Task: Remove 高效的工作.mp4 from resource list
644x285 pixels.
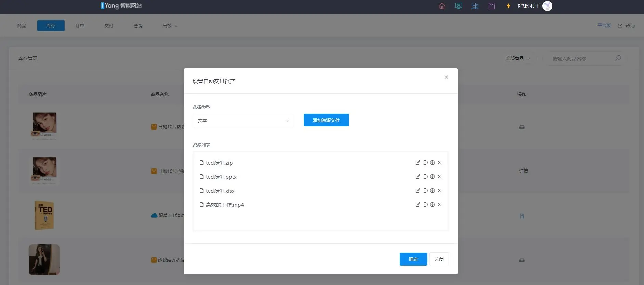Action: point(440,205)
